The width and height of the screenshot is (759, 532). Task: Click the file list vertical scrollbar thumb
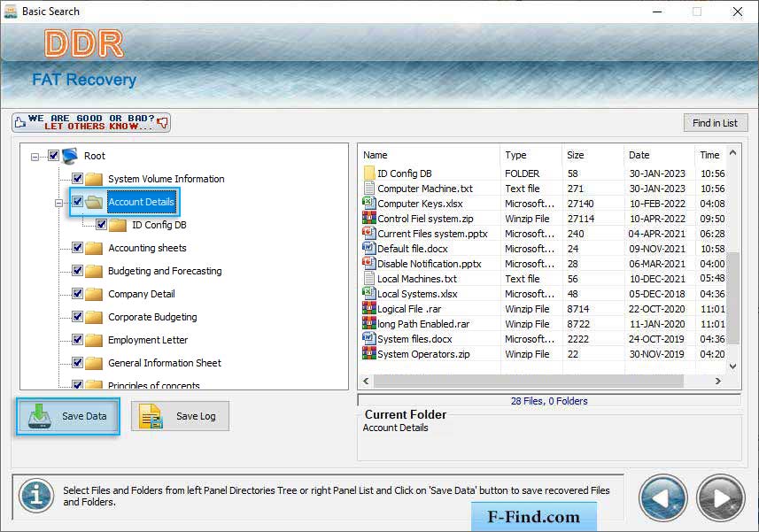[732, 297]
